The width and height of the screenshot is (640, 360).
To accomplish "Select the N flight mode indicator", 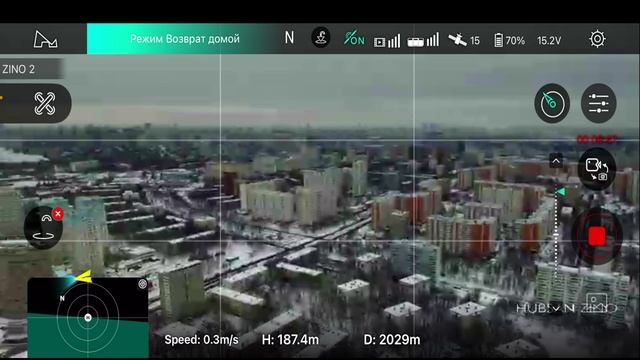I will pos(289,38).
